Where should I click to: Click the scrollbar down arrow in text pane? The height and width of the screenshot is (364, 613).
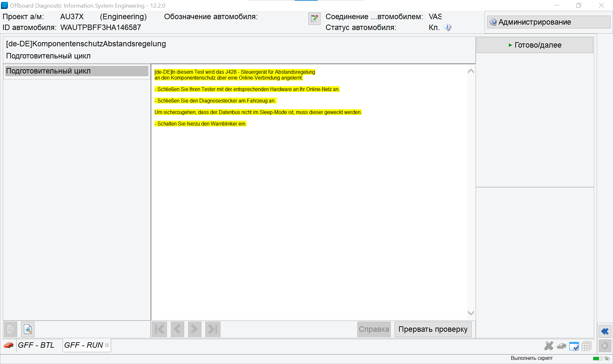(471, 313)
